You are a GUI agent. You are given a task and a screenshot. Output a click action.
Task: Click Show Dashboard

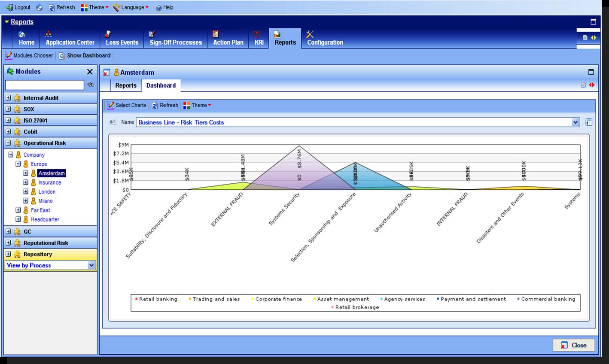85,55
